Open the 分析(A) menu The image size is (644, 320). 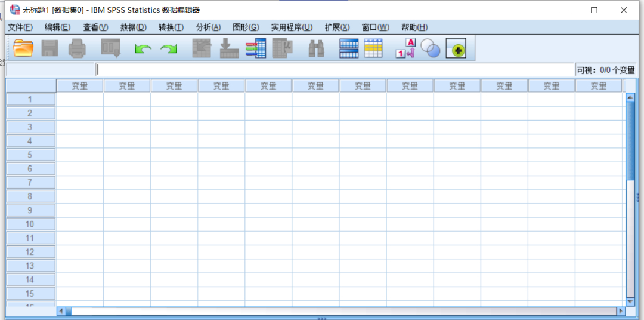[x=208, y=27]
